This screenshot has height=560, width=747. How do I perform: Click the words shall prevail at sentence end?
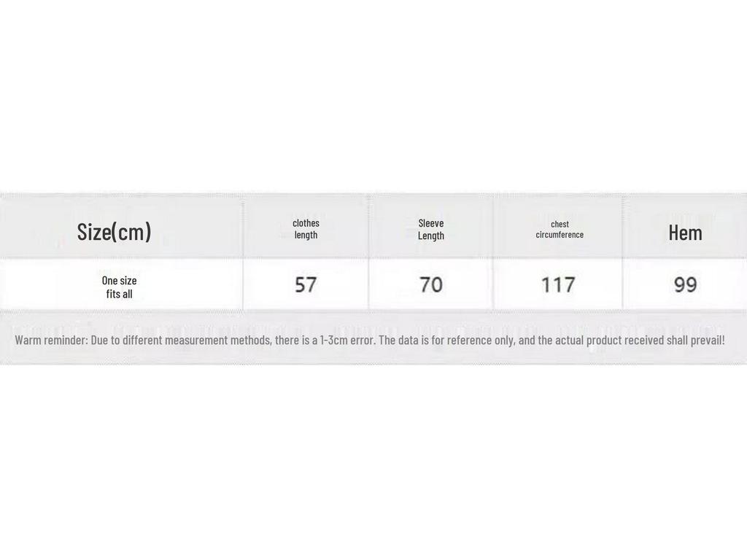(x=696, y=341)
